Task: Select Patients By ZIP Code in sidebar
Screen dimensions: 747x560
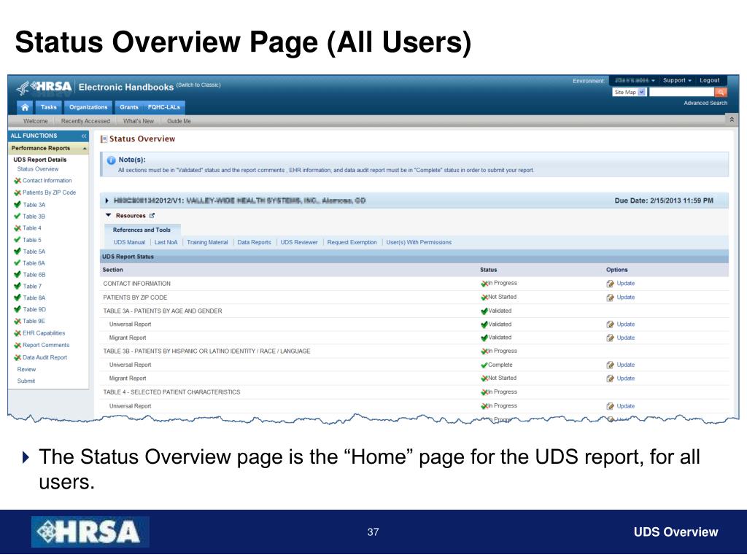Action: click(49, 192)
